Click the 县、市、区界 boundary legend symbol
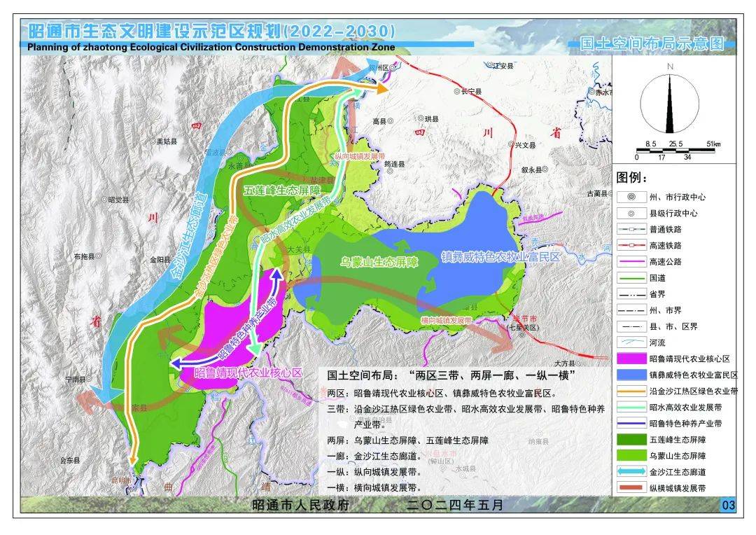Screen dimensions: 756x535 (631, 326)
